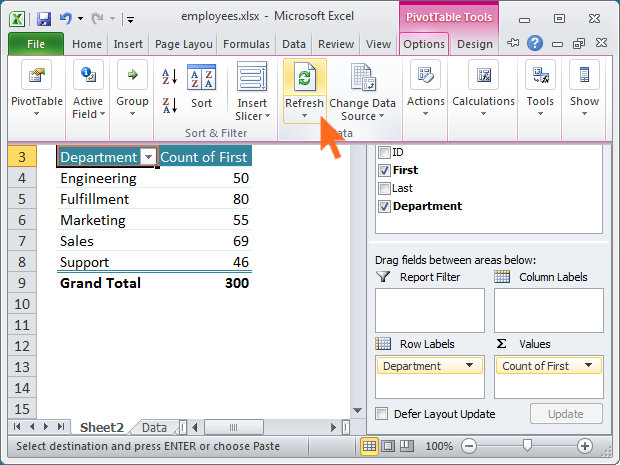Click the Active Field icon
The height and width of the screenshot is (465, 620).
[88, 75]
